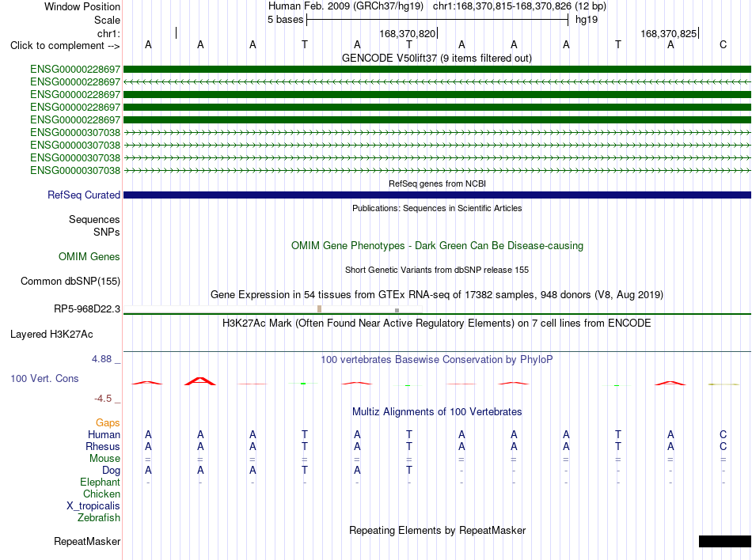Open '100 vertebrates Basewise Conservation by PhyloP' title
Viewport: 752px width, 560px height.
point(437,360)
